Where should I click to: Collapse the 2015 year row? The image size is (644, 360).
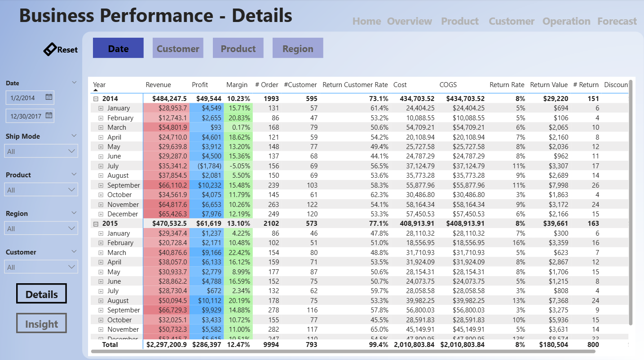click(x=96, y=224)
